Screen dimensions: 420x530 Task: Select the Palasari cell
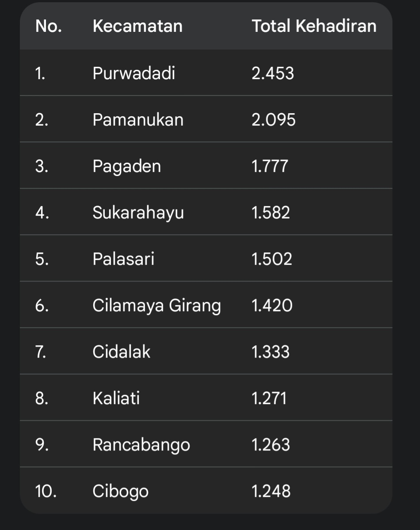point(123,259)
